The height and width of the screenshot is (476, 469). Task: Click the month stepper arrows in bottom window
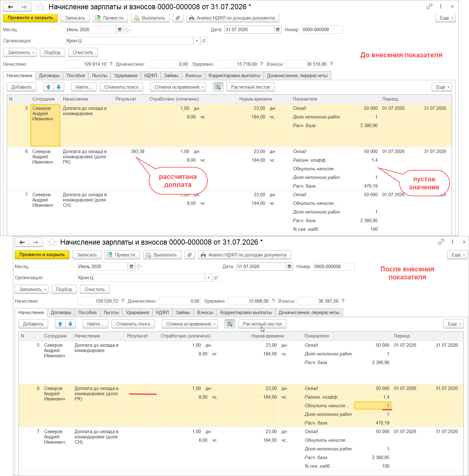point(139,267)
